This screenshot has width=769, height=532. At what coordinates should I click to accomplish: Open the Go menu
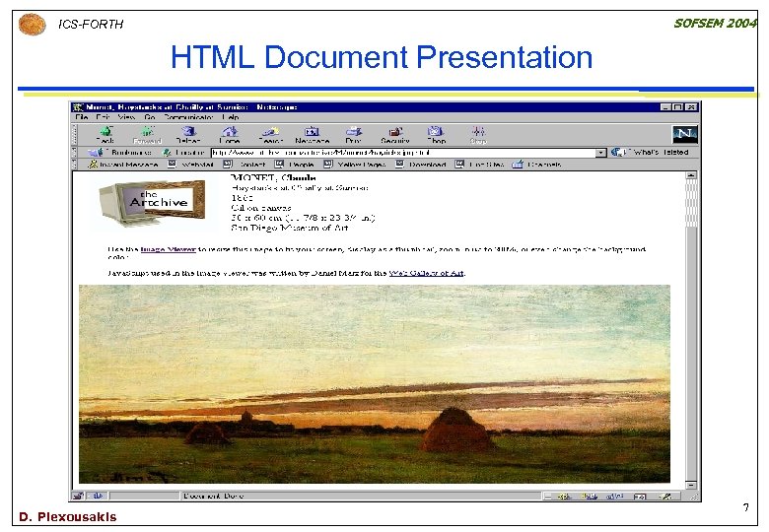point(150,117)
